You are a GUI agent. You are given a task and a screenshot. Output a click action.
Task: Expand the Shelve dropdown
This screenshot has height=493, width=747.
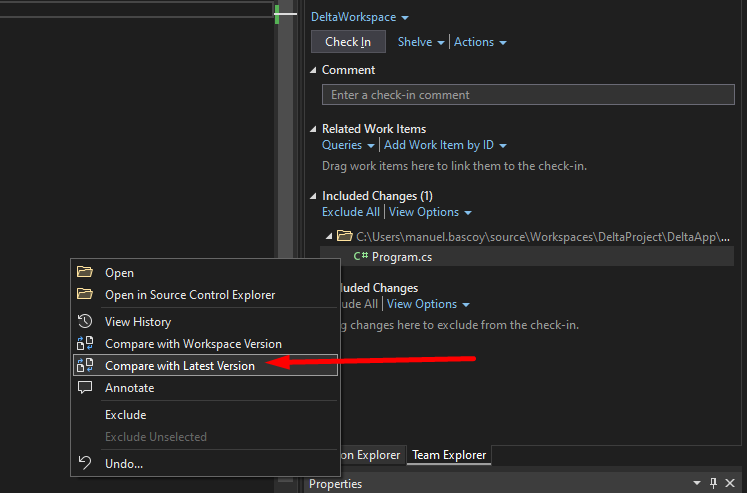[421, 42]
